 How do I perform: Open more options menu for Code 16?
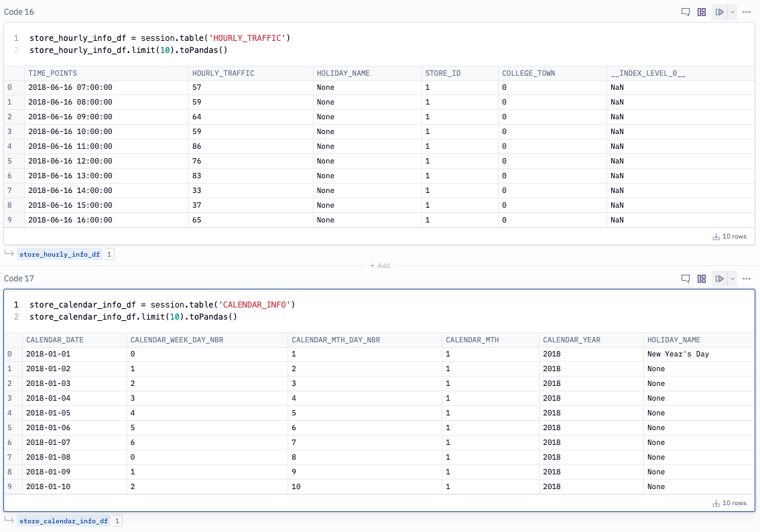click(x=747, y=12)
